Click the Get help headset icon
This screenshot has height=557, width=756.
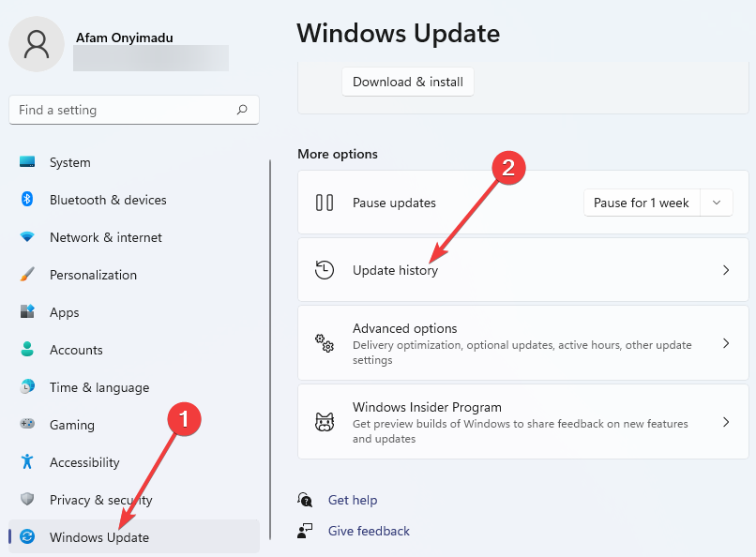(305, 500)
